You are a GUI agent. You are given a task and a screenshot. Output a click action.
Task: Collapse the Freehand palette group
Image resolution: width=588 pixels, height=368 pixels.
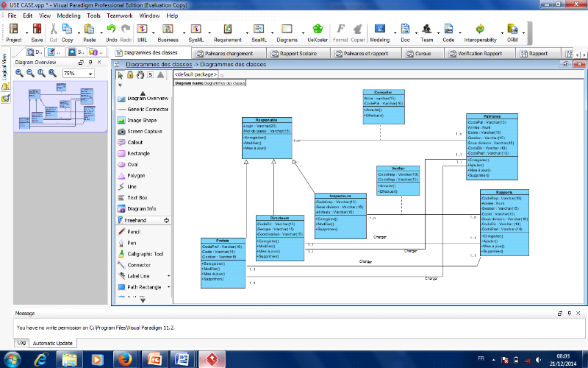click(x=166, y=220)
